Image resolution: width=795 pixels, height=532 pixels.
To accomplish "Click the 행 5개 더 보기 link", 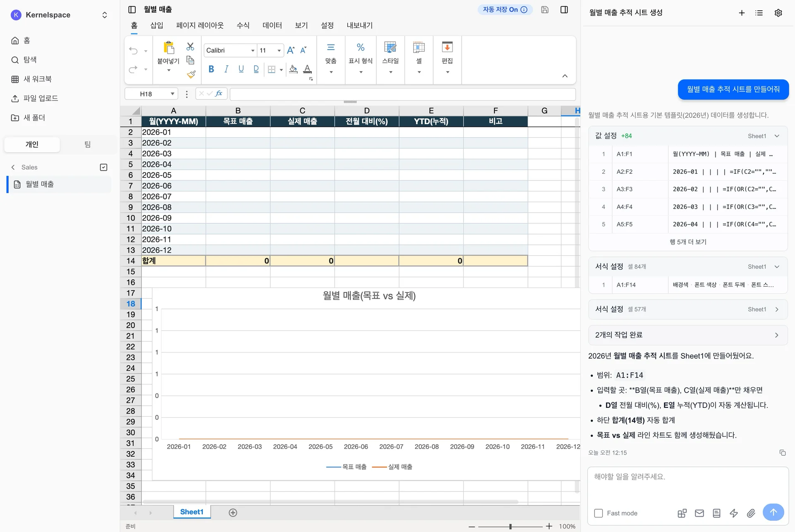I will click(x=688, y=242).
